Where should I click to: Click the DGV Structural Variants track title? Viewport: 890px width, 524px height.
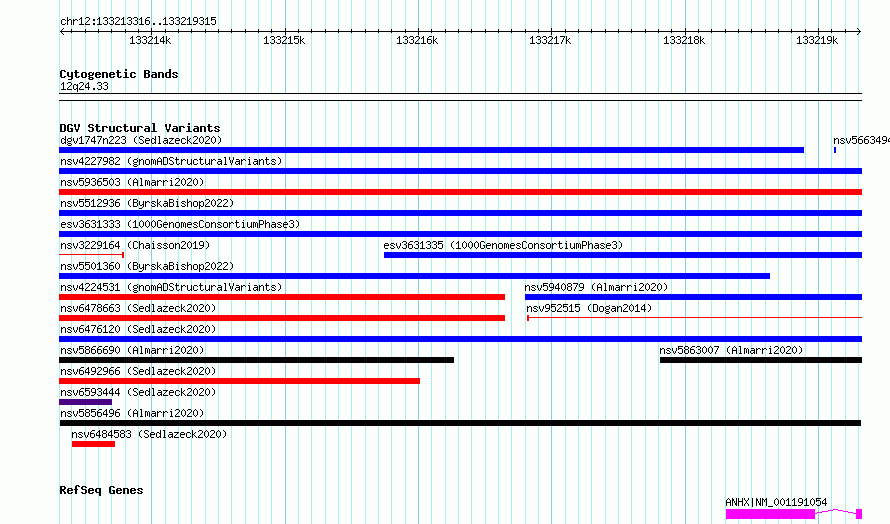[x=140, y=128]
